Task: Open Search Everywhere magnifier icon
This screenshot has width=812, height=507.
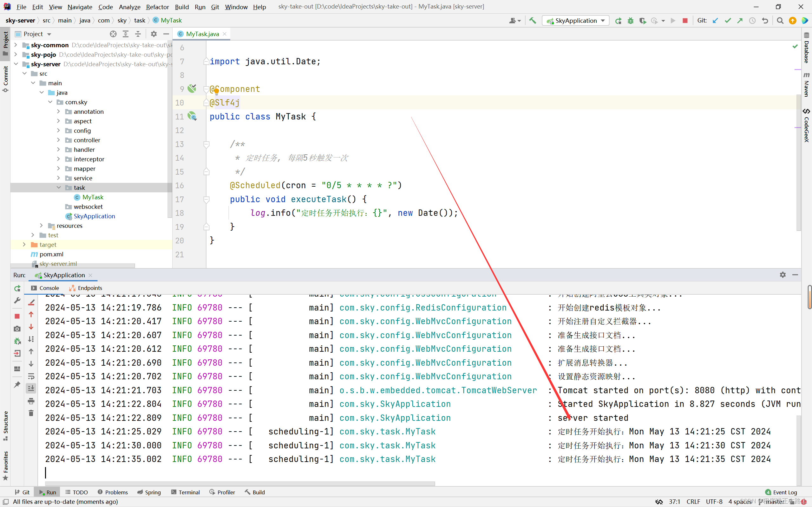Action: [780, 21]
